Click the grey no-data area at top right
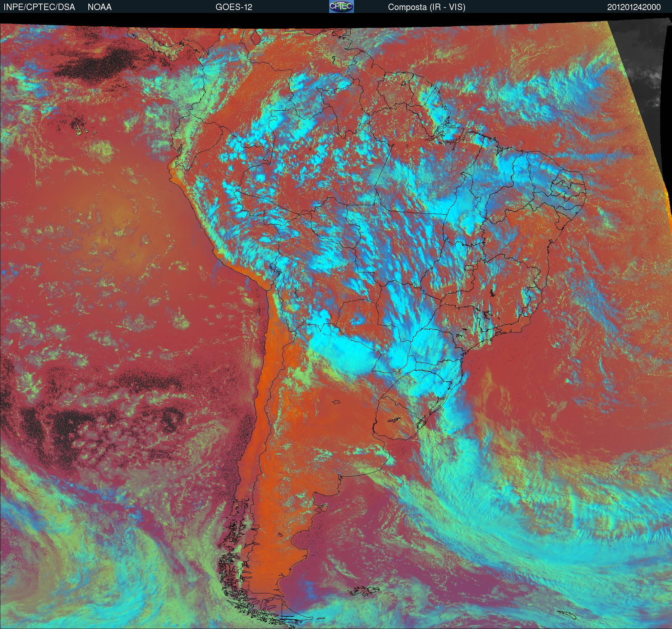 pos(643,72)
